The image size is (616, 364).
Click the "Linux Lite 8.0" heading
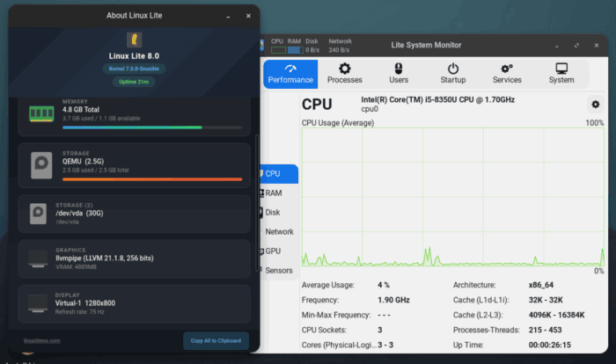click(134, 55)
